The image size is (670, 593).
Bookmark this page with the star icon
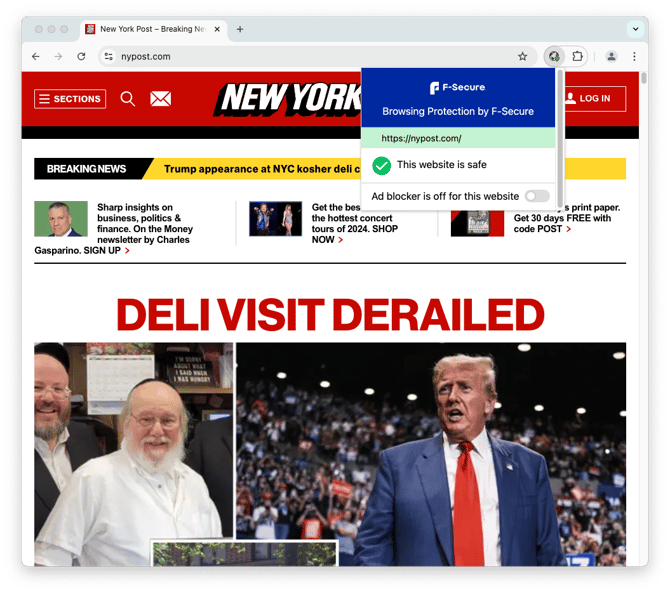point(522,56)
